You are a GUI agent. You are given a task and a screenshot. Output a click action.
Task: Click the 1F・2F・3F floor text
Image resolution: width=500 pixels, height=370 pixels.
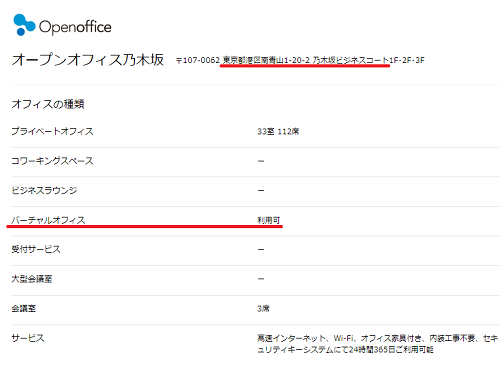pos(407,60)
